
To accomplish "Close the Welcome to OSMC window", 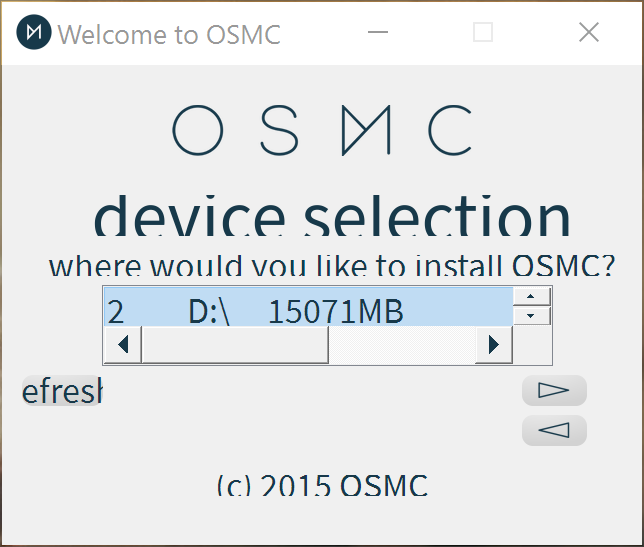I will pos(589,33).
